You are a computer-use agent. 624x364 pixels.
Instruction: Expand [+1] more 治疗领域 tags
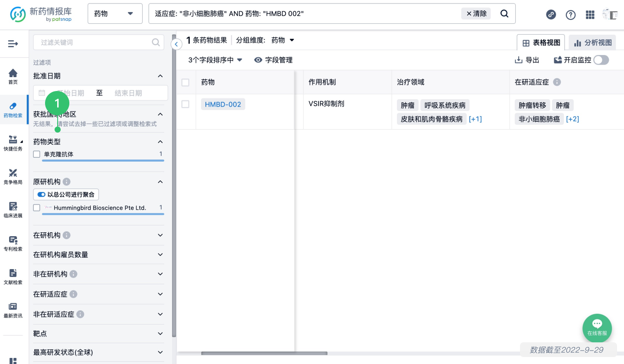[x=475, y=119]
